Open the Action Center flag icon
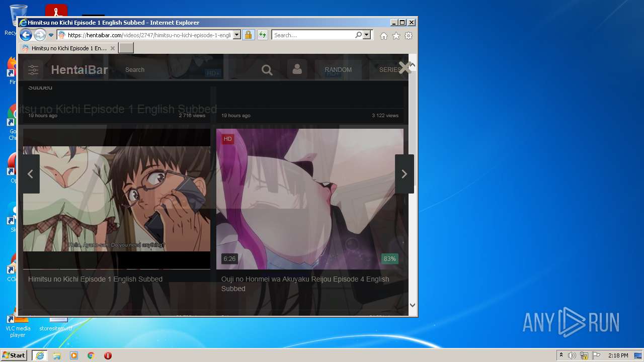644x362 pixels. 596,355
